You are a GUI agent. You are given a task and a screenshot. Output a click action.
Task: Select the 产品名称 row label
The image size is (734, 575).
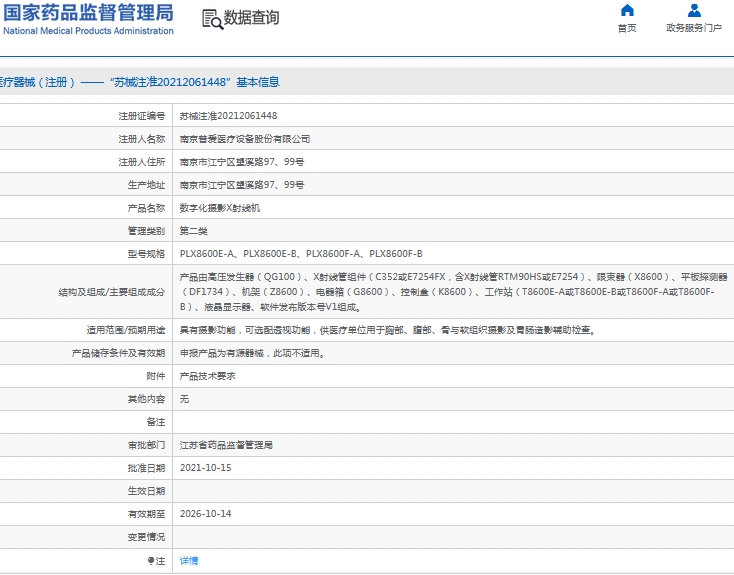pyautogui.click(x=147, y=207)
